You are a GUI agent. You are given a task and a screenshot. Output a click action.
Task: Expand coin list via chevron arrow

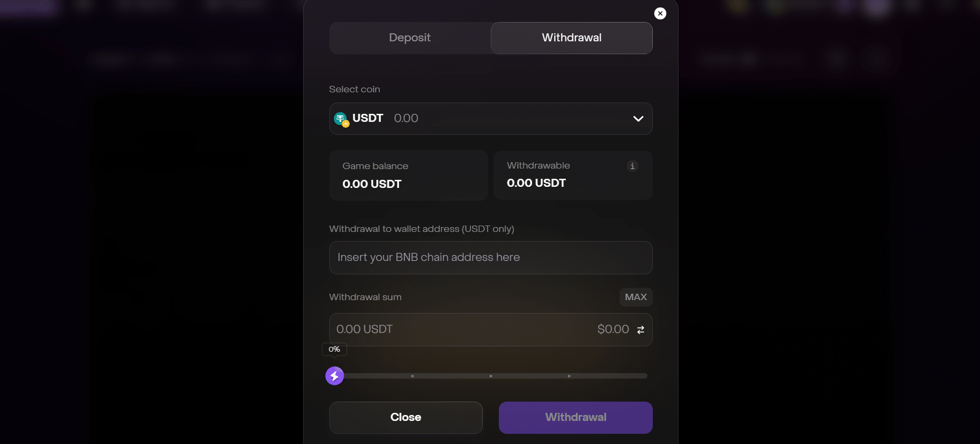(x=638, y=119)
